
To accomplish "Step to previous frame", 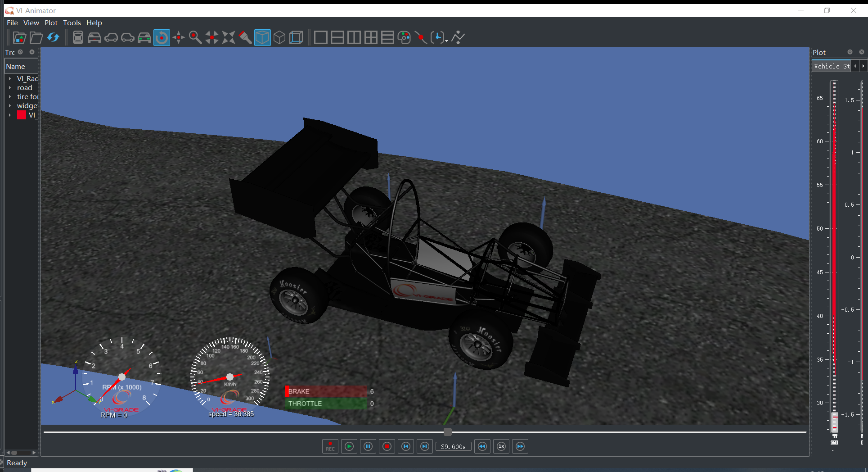I will click(x=406, y=446).
